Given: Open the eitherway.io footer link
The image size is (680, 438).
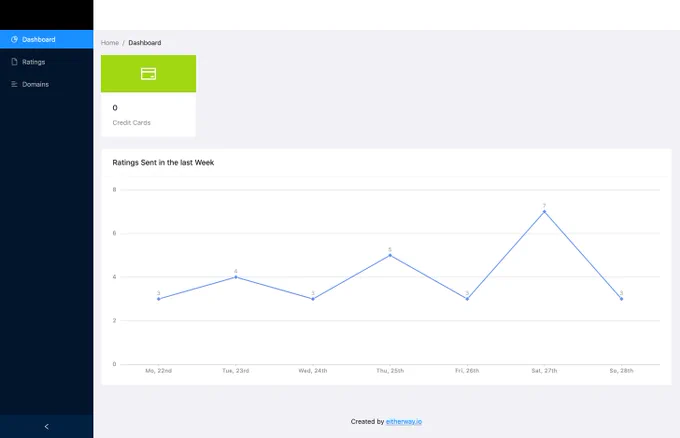Looking at the screenshot, I should point(404,422).
